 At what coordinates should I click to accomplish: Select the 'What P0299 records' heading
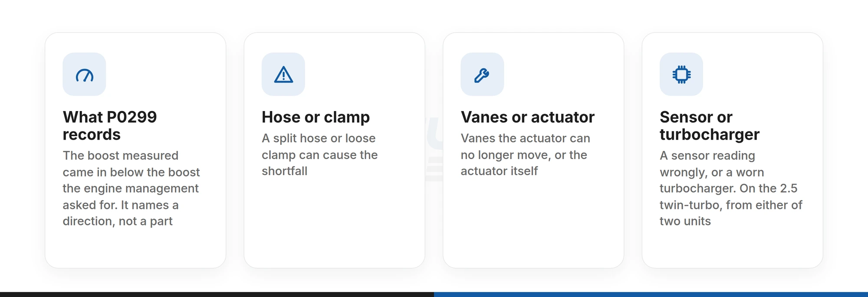coord(110,126)
